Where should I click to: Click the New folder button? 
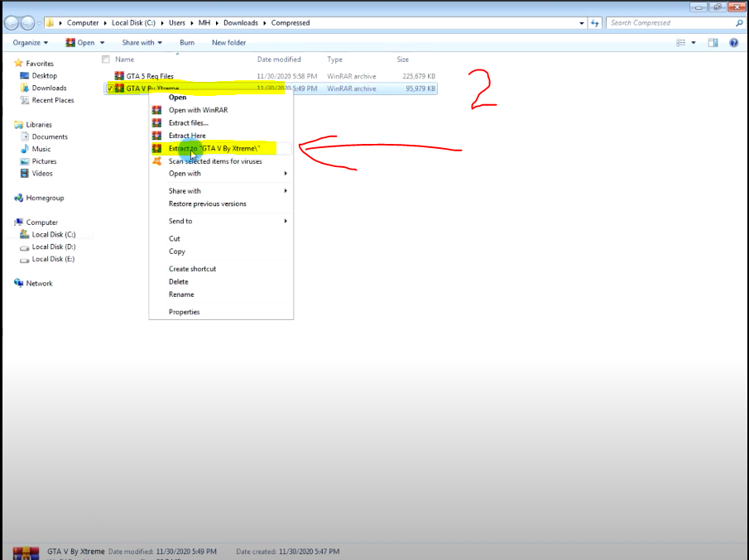228,42
